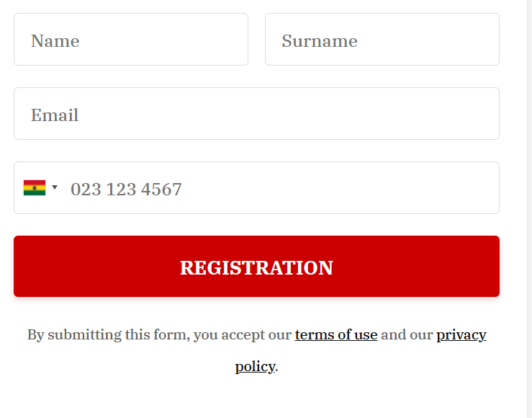Follow the privacy policy link
Viewport: 532px width, 418px height.
461,336
